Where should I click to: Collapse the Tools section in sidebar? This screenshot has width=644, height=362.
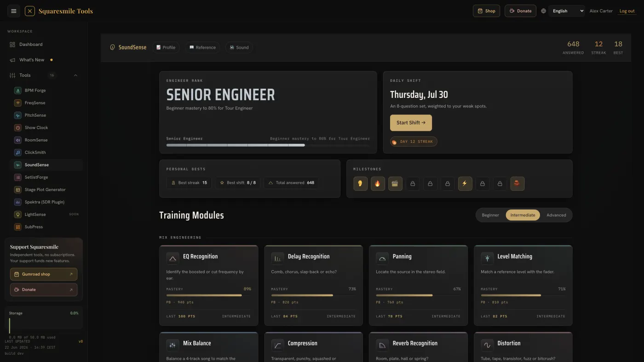tap(75, 75)
